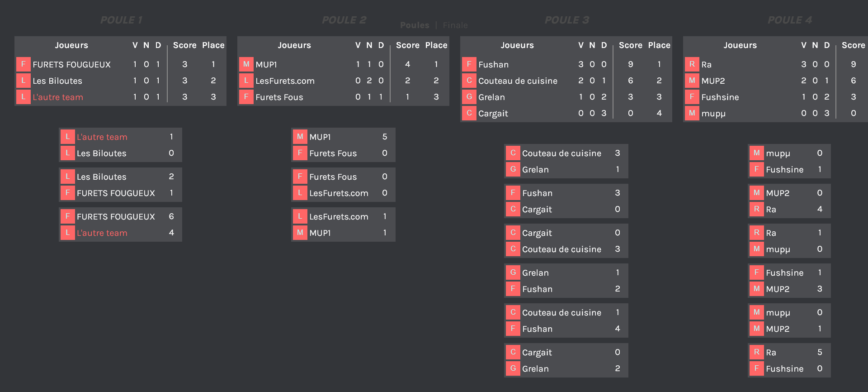
Task: Open Furets Fous in Poule 2 standings
Action: 279,97
